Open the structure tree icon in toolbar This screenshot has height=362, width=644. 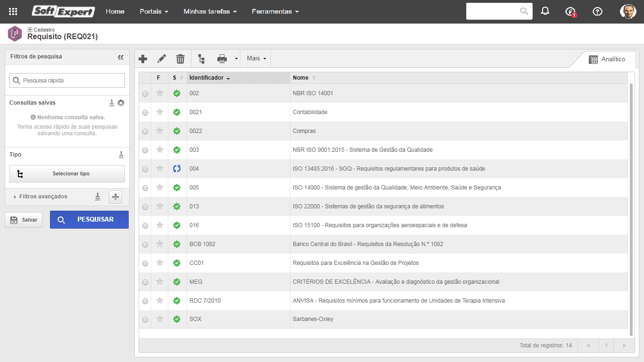point(202,59)
